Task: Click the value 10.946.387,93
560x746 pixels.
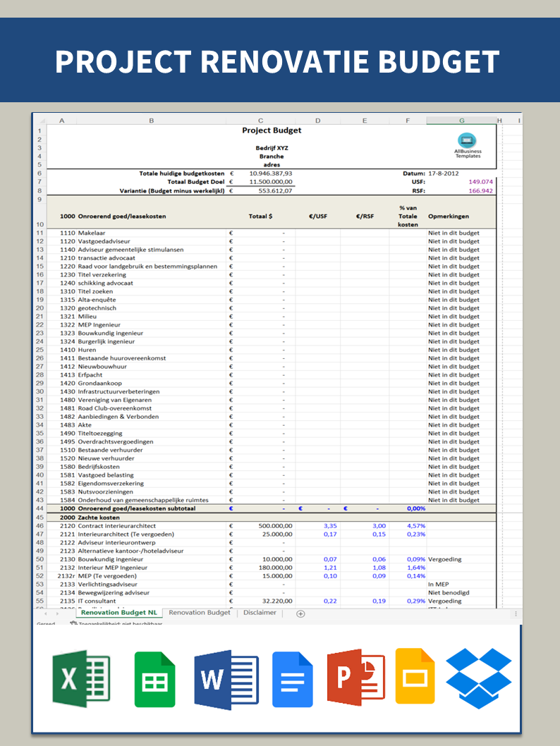Action: 271,173
